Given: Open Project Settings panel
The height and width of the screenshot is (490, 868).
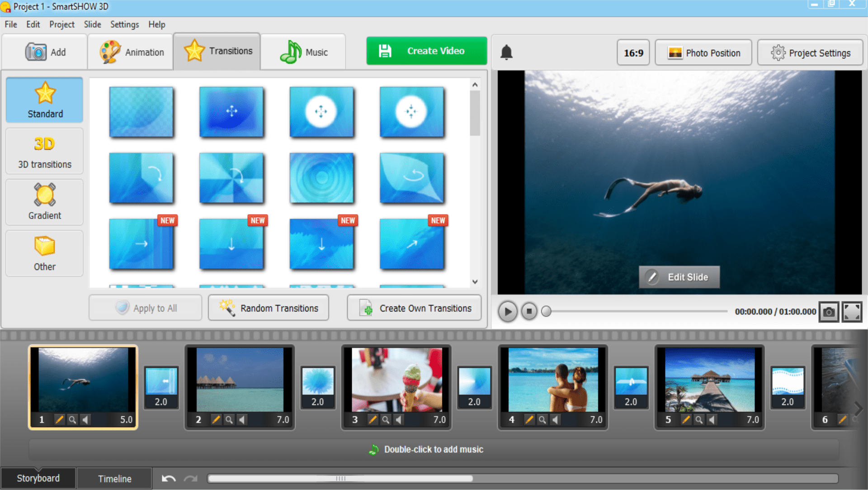Looking at the screenshot, I should 812,52.
